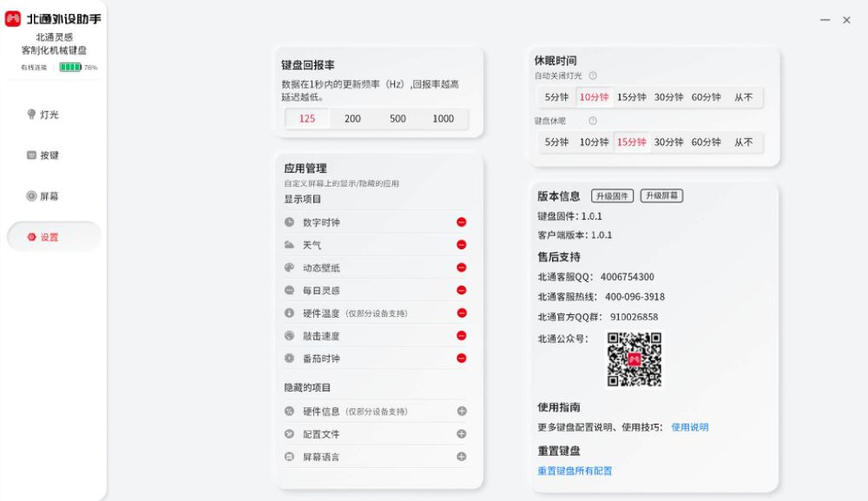Remove 敲击速度 from displayed items
This screenshot has height=501, width=868.
461,335
